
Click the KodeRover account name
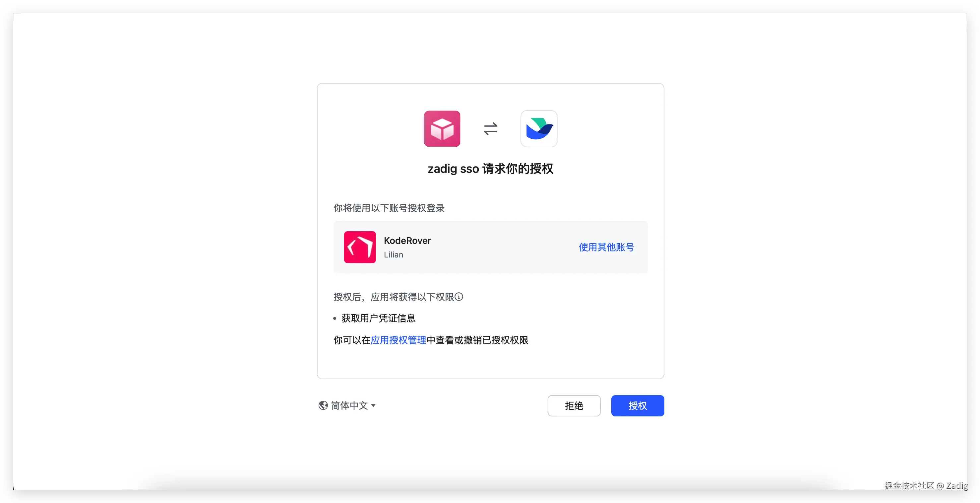pos(407,241)
